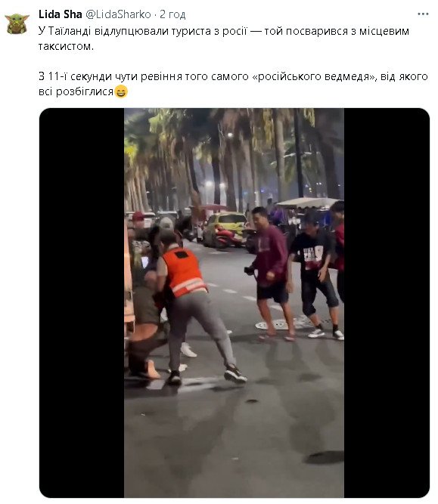
Task: Click the empty road area in video's foreground
Action: pyautogui.click(x=234, y=444)
